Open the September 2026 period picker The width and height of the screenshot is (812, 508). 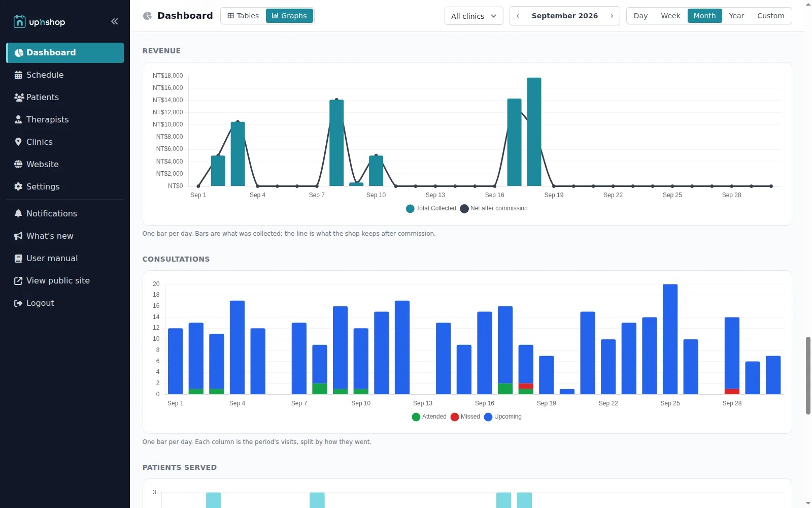tap(564, 16)
